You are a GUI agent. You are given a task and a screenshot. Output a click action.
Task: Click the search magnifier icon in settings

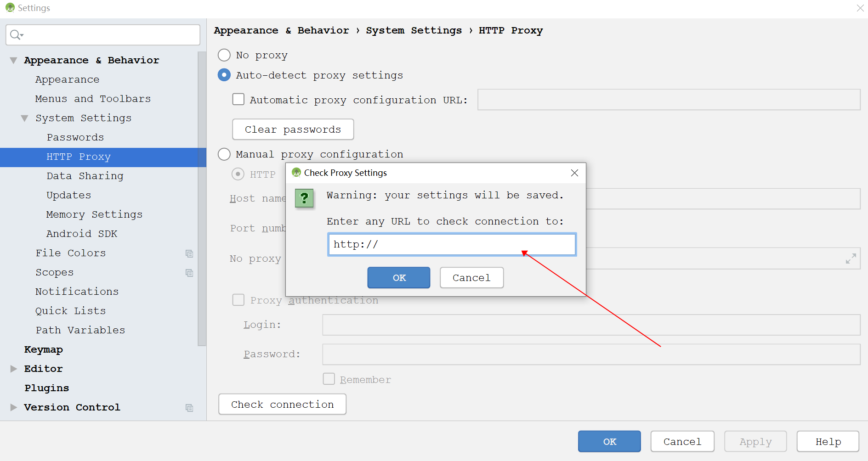[15, 34]
